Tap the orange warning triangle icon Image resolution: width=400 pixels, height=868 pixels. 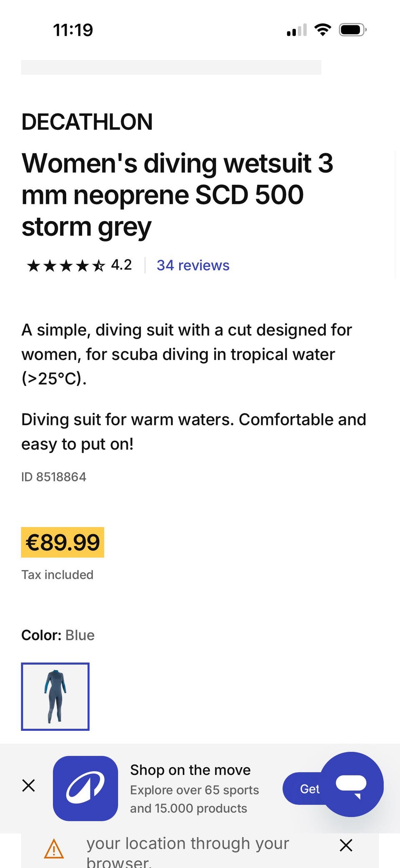54,849
